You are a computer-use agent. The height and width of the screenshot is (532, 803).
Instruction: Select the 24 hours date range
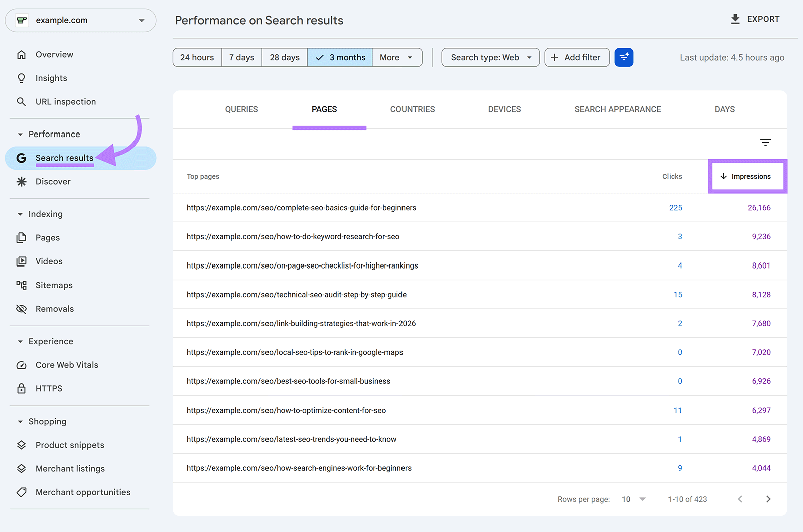[x=197, y=57]
